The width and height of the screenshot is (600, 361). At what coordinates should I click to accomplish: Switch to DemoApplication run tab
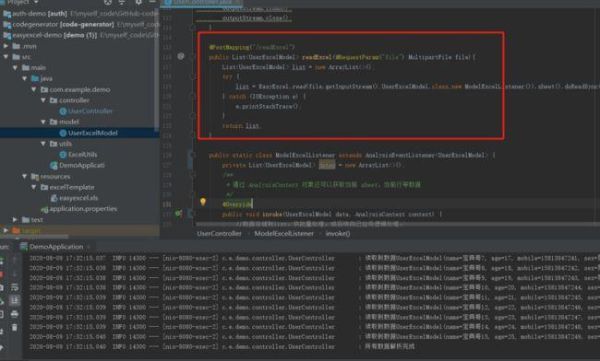[56, 247]
